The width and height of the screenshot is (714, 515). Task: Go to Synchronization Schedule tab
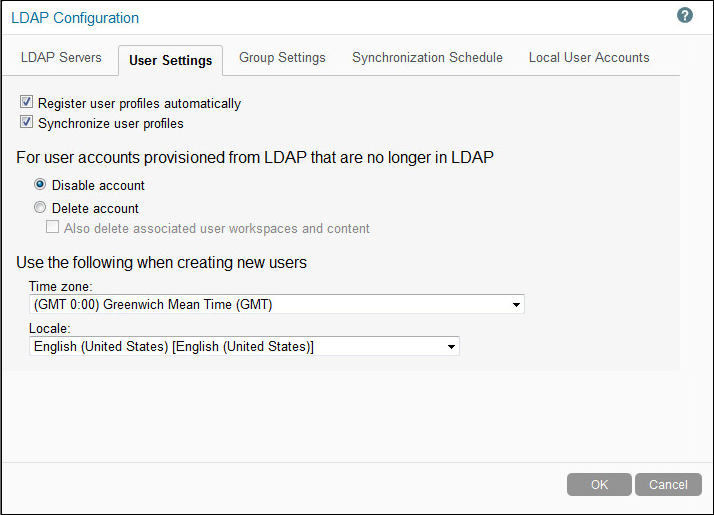point(427,58)
